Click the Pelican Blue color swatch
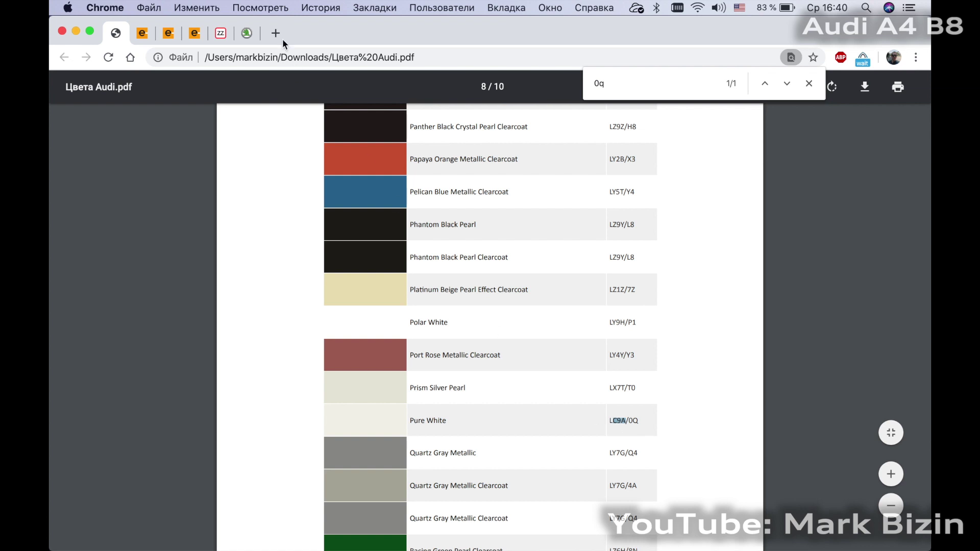Viewport: 980px width, 551px height. tap(365, 192)
